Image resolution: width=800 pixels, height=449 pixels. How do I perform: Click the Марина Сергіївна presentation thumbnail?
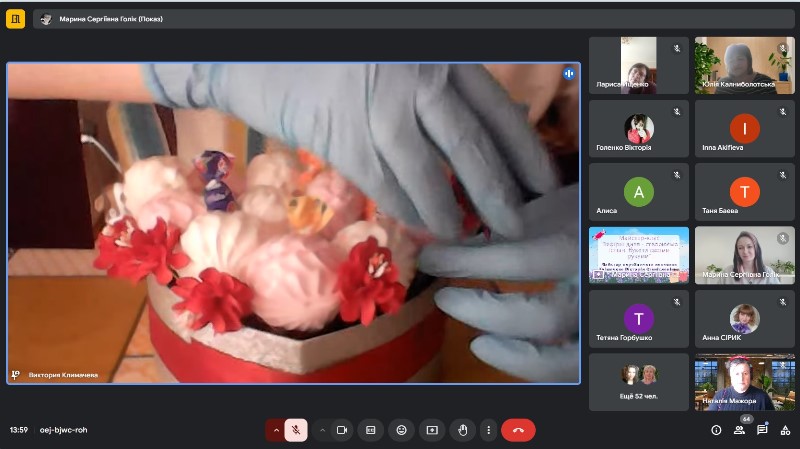(638, 255)
